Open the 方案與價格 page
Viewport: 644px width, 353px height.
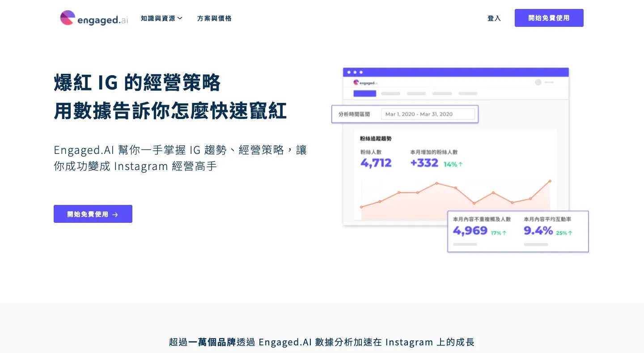point(214,18)
